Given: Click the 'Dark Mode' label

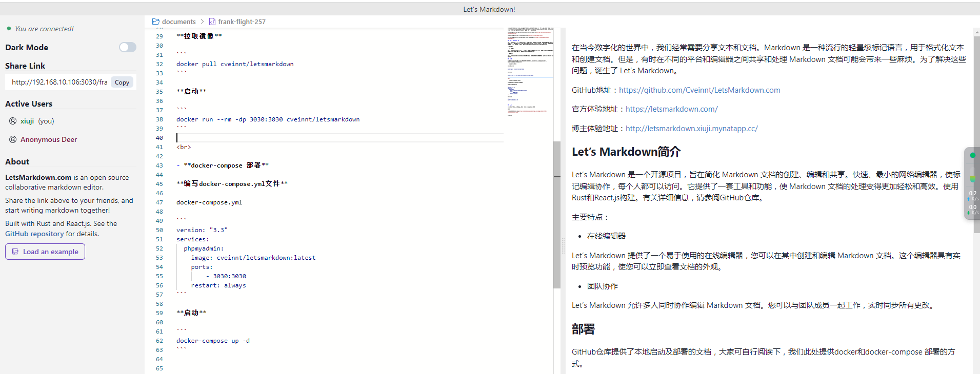Looking at the screenshot, I should click(27, 47).
